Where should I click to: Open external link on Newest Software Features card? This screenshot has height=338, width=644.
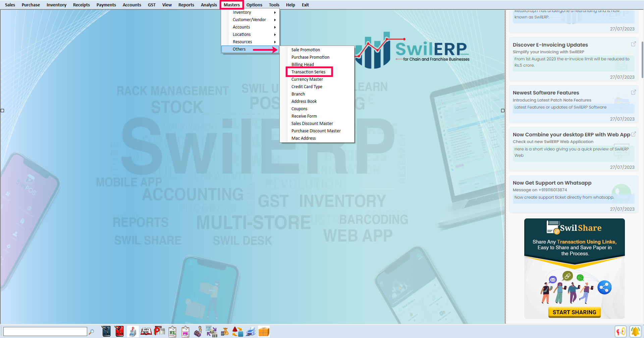coord(633,92)
